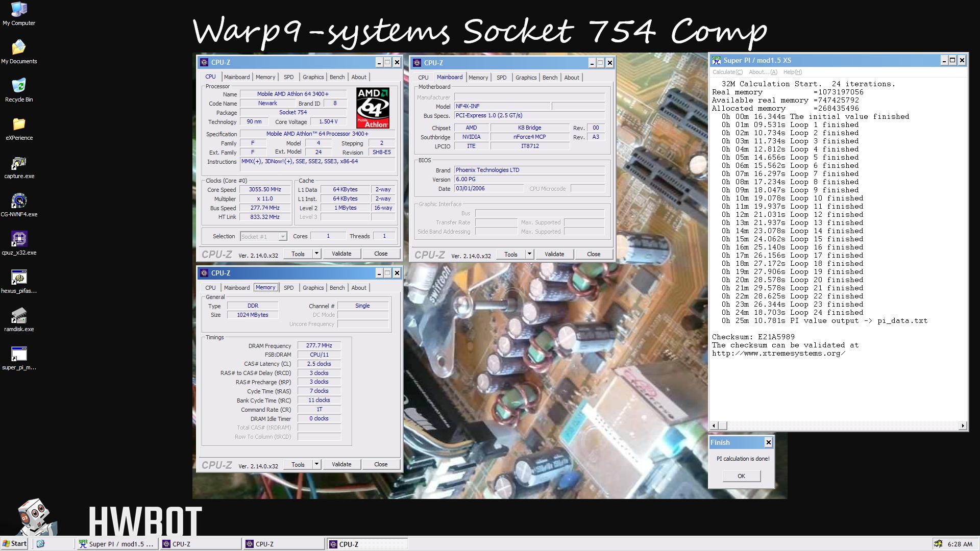Switch to Super PI taskbar button
Image resolution: width=980 pixels, height=551 pixels.
tap(117, 544)
